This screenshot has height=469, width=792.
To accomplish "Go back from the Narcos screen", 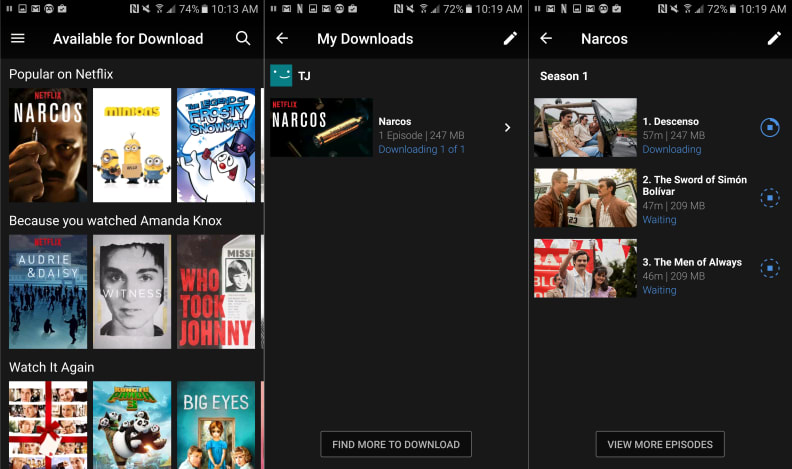I will tap(546, 38).
